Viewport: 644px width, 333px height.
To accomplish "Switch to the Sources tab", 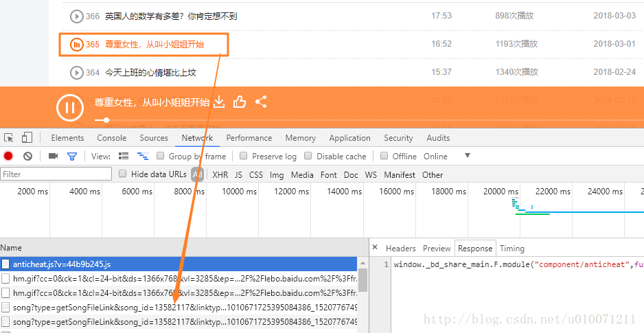I will pyautogui.click(x=154, y=138).
